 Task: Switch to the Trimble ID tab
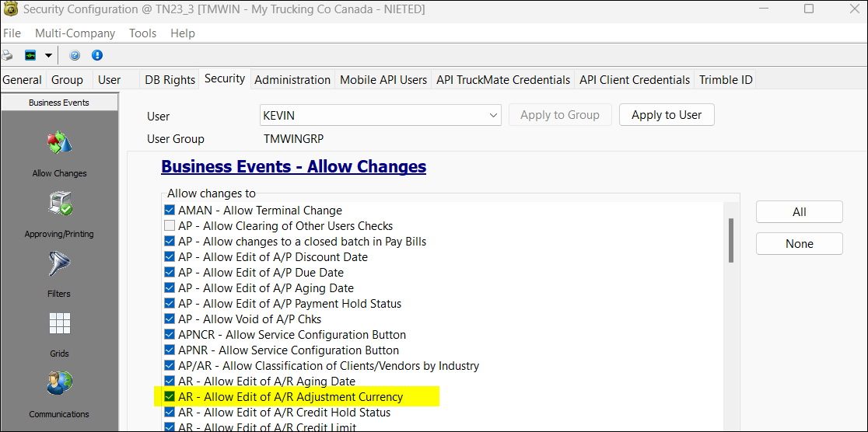(x=726, y=79)
